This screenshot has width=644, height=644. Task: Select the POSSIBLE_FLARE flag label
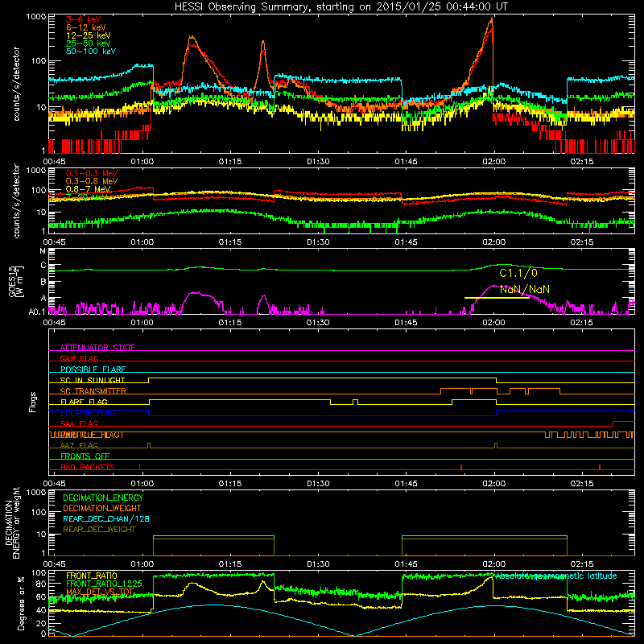coord(93,369)
